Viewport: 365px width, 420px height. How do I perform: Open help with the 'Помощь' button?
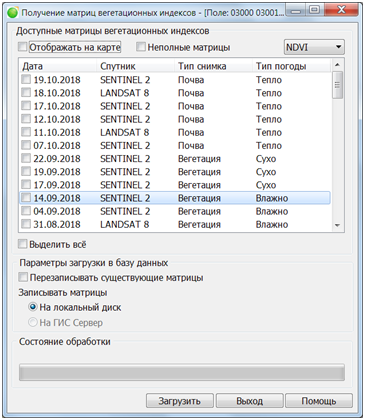(319, 401)
